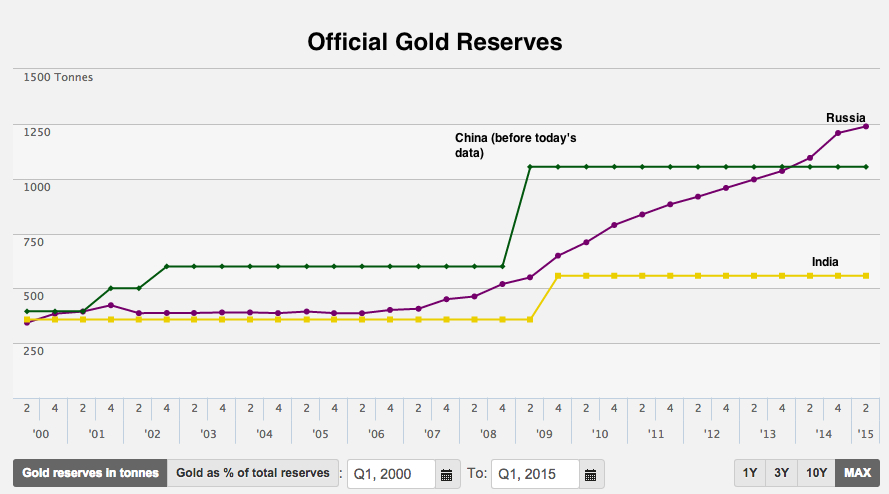Image resolution: width=889 pixels, height=494 pixels.
Task: Choose the 10Y time range
Action: point(816,473)
